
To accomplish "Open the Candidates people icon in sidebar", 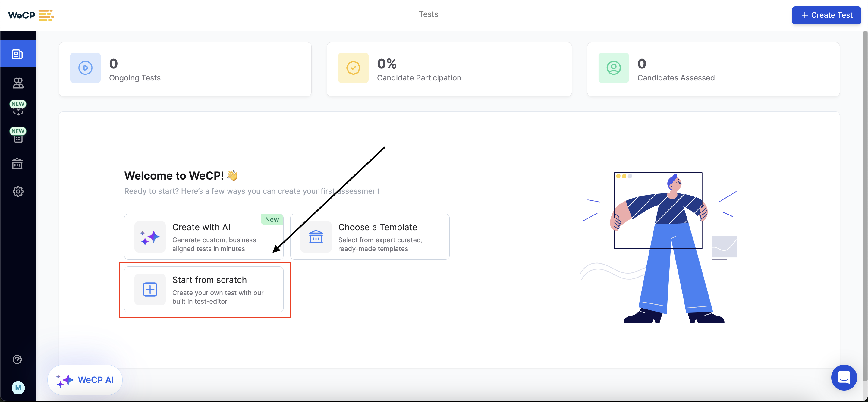I will pos(18,83).
